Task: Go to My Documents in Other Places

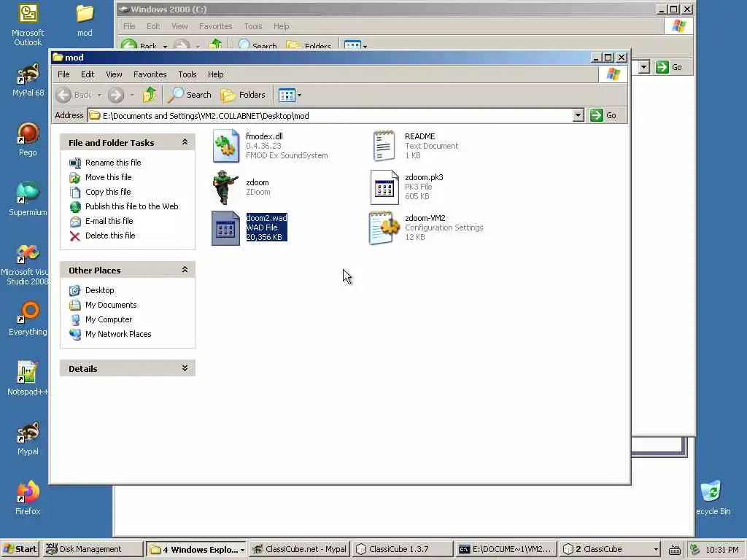Action: (111, 305)
